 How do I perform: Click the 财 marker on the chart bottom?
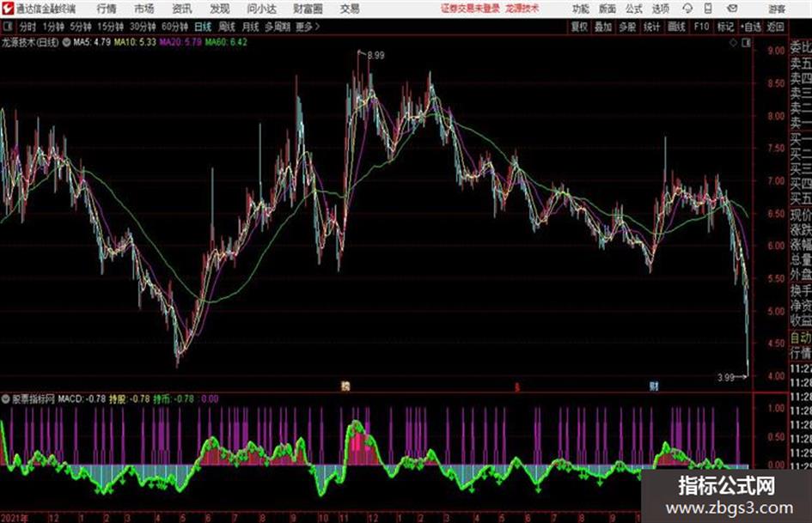point(654,386)
